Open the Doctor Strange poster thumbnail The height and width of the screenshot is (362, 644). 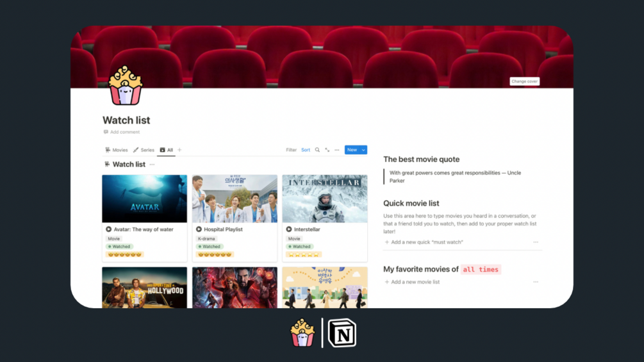click(235, 288)
